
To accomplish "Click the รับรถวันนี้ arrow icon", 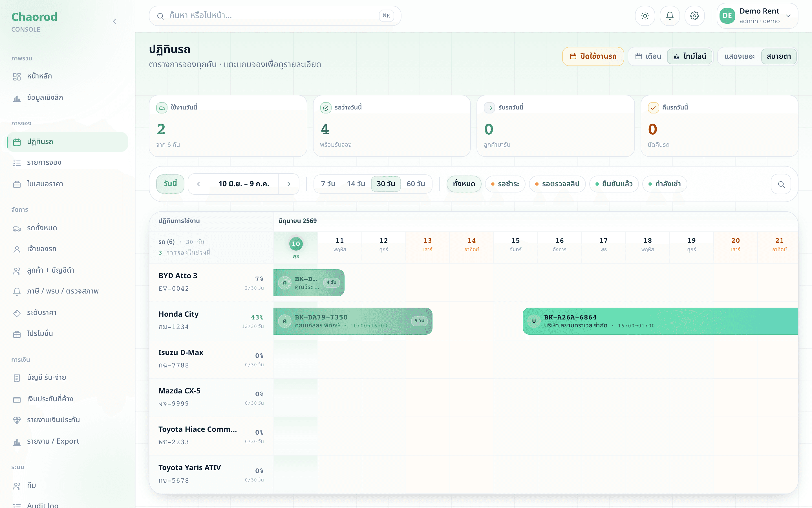I will (x=489, y=108).
